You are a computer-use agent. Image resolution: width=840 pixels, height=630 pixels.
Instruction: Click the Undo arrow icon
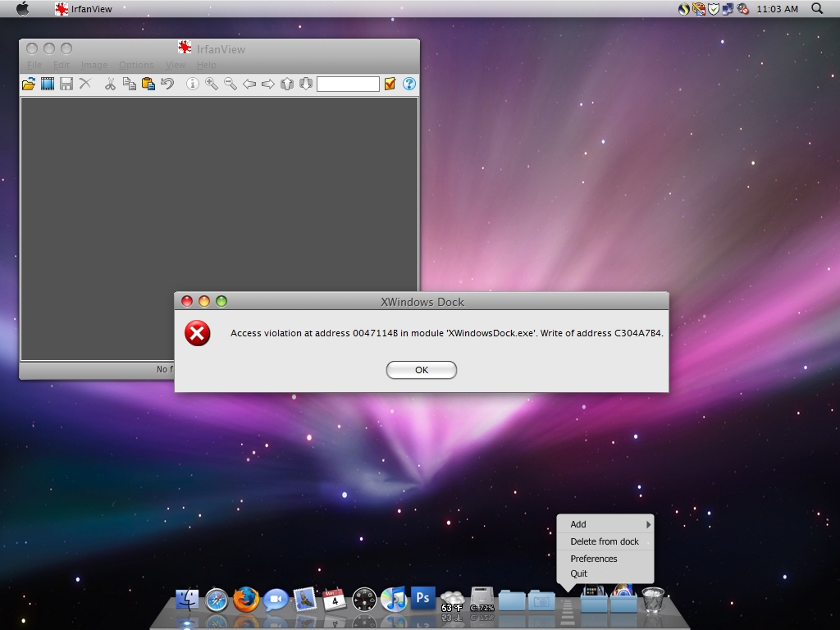pyautogui.click(x=167, y=84)
